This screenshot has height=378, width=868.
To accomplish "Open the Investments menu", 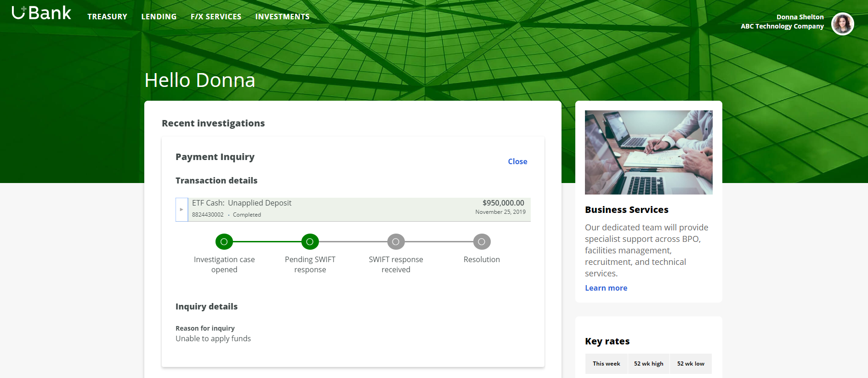I will (x=282, y=17).
